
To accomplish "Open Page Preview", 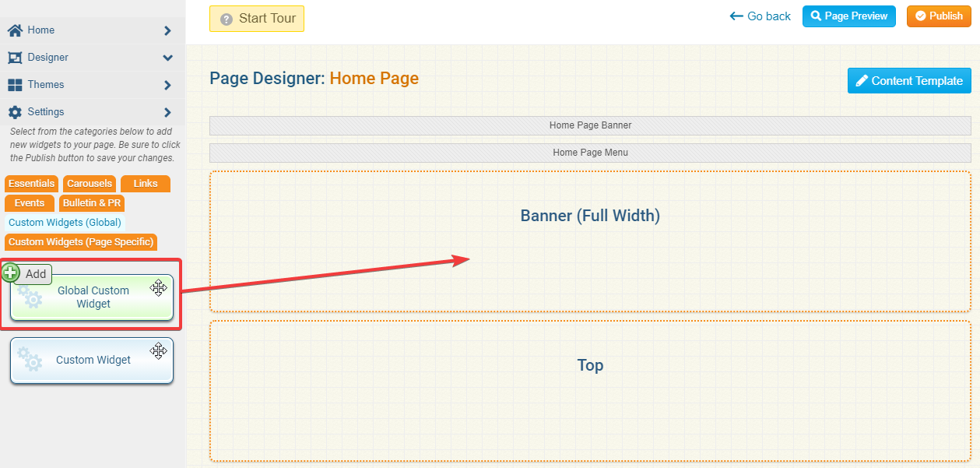I will click(848, 16).
